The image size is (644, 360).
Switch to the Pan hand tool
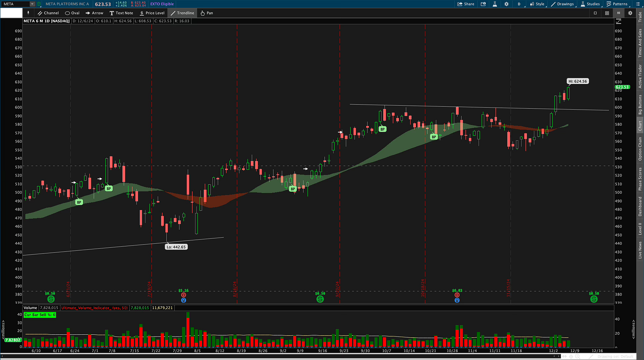pyautogui.click(x=207, y=13)
